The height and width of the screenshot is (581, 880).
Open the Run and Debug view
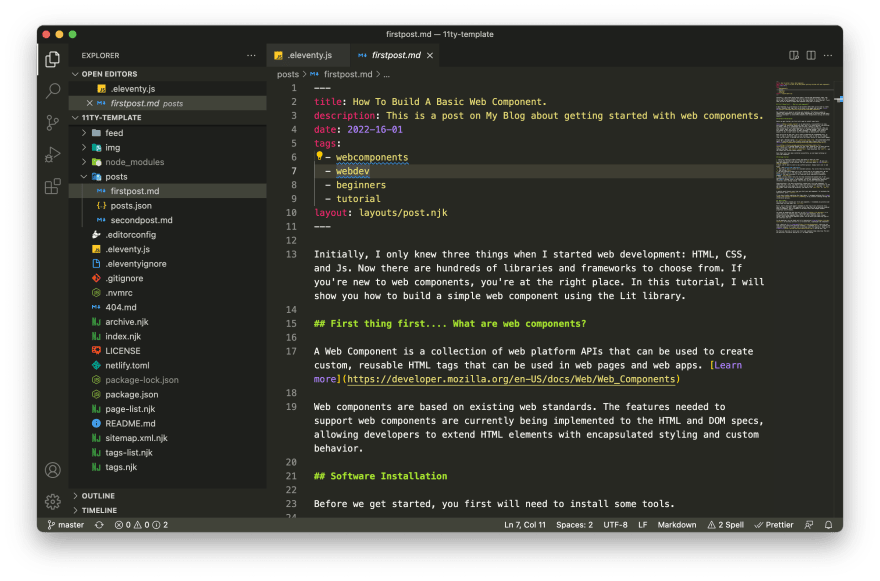(53, 154)
